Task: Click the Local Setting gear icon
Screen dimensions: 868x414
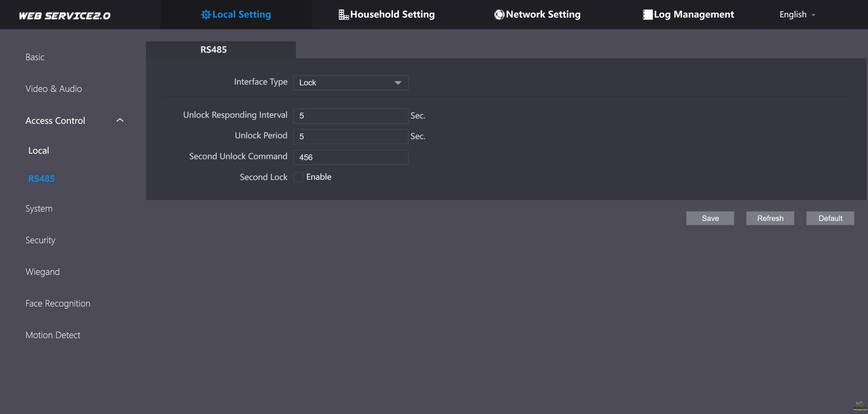Action: 206,15
